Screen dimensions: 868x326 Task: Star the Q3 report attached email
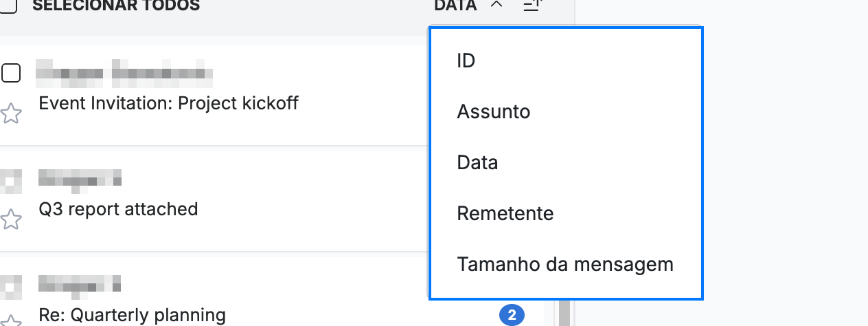pos(10,219)
